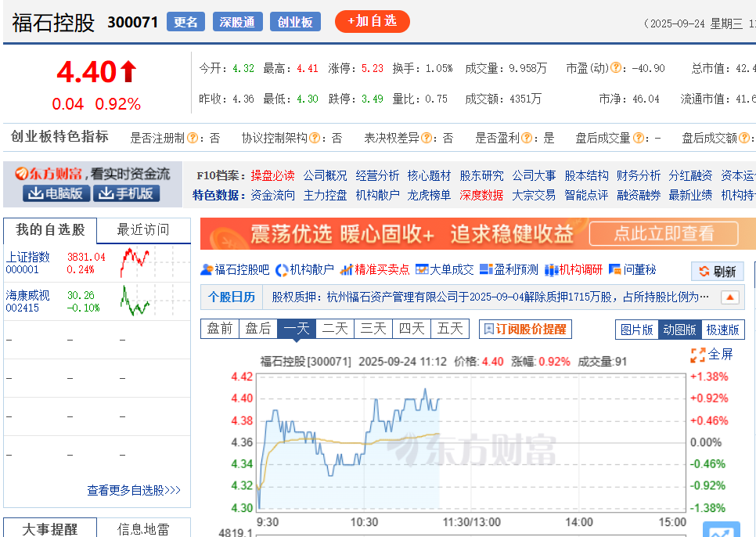This screenshot has height=537, width=756.
Task: Click the 深股通 tag button
Action: pyautogui.click(x=238, y=22)
